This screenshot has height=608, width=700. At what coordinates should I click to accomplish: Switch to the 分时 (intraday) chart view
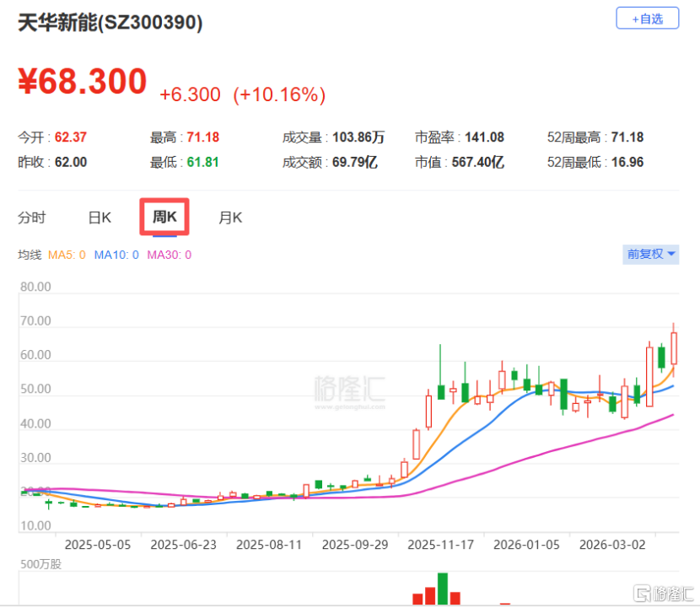[x=32, y=217]
